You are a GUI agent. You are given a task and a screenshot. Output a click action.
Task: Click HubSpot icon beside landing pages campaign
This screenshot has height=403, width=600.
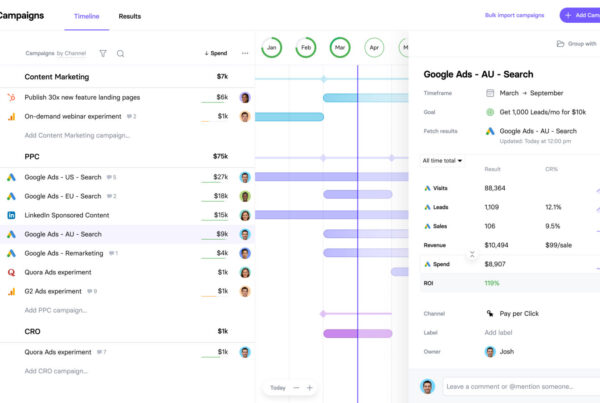point(11,98)
